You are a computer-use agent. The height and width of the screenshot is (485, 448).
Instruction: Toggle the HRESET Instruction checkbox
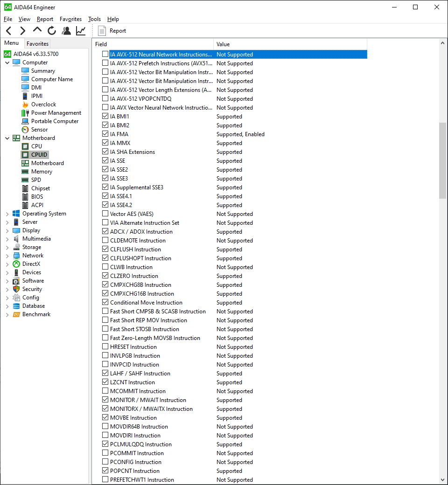[x=105, y=346]
